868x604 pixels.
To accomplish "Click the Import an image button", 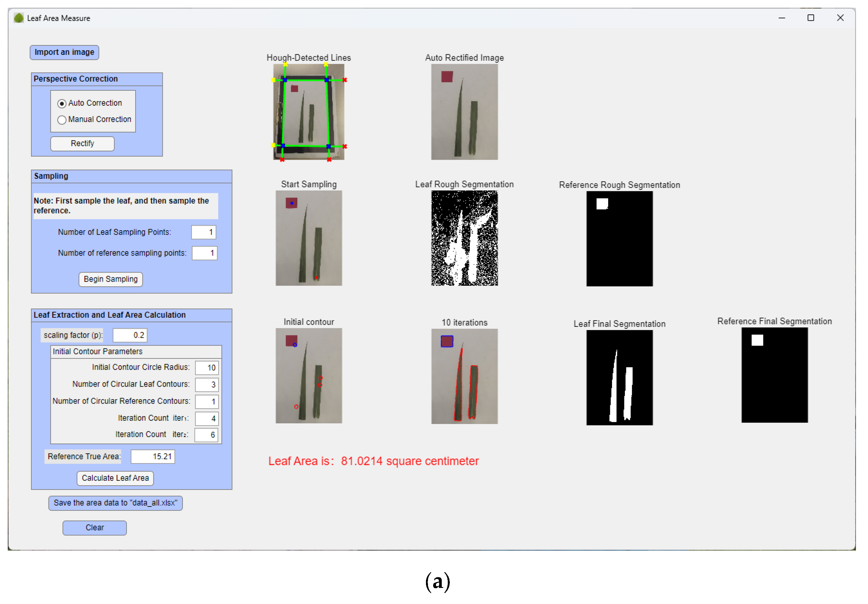I will [x=64, y=52].
